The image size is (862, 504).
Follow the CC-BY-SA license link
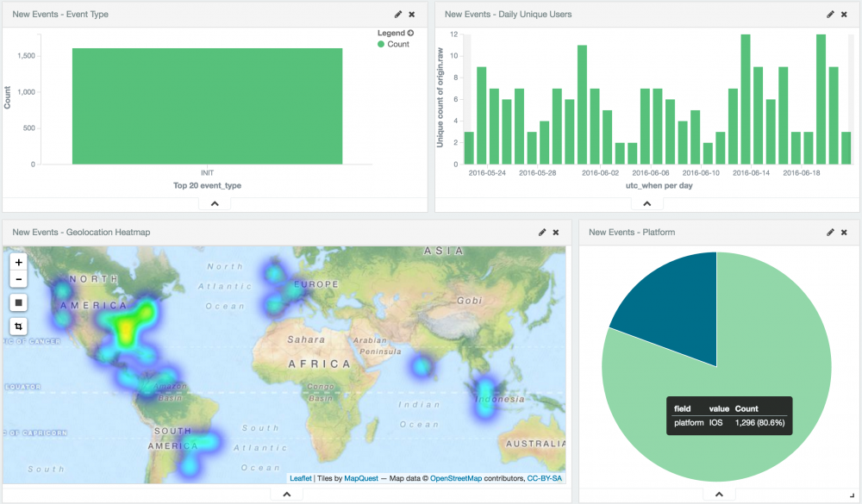[x=545, y=477]
